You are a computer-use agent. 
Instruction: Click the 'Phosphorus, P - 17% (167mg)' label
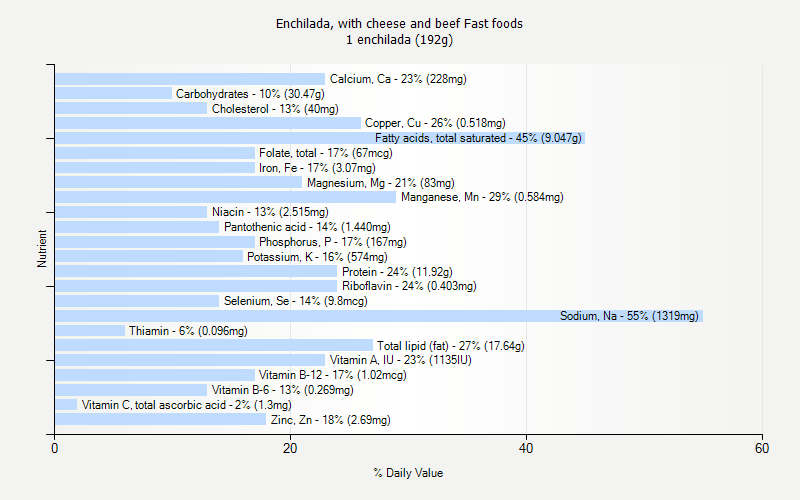[x=333, y=242]
